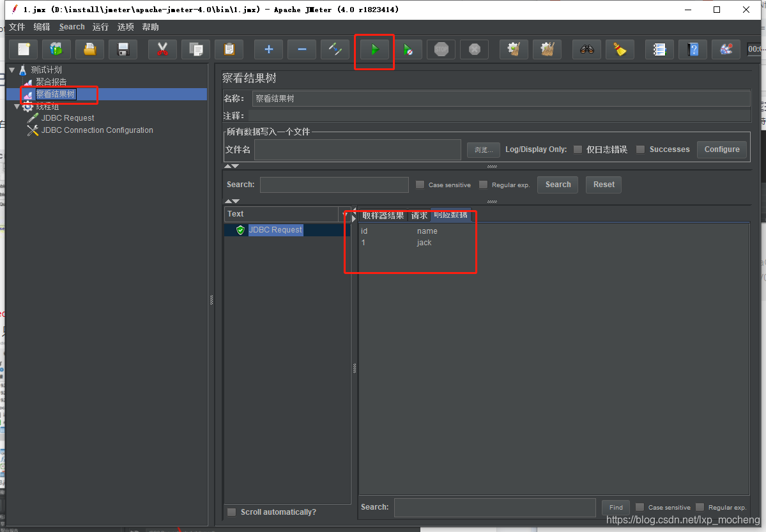
Task: Collapse all nodes with minus icon
Action: (x=302, y=49)
